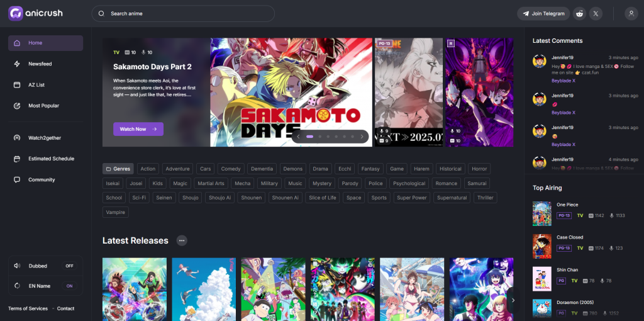Select the Ecchi genre tag
644x321 pixels.
[x=345, y=169]
